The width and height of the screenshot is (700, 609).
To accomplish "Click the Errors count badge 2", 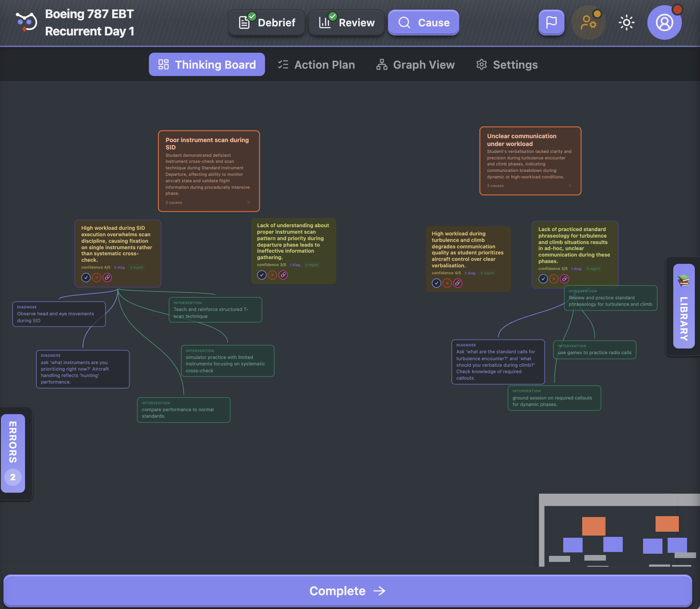I will pos(13,477).
